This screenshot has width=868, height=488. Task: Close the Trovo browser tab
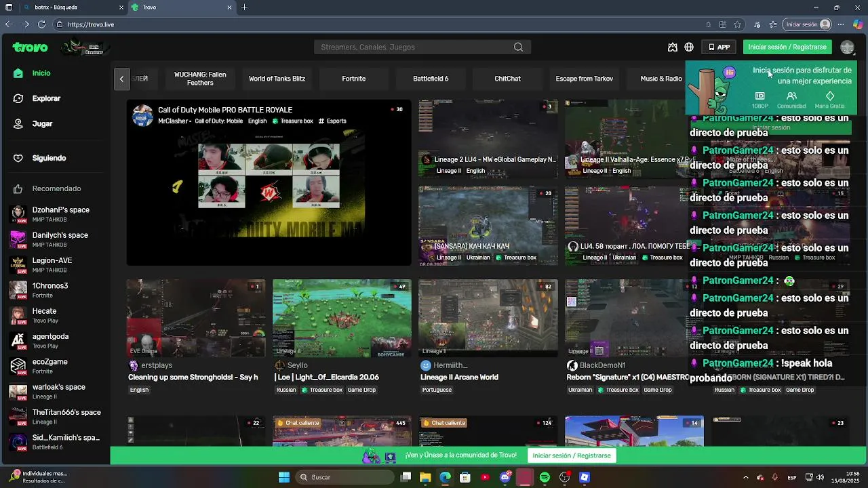[x=229, y=7]
